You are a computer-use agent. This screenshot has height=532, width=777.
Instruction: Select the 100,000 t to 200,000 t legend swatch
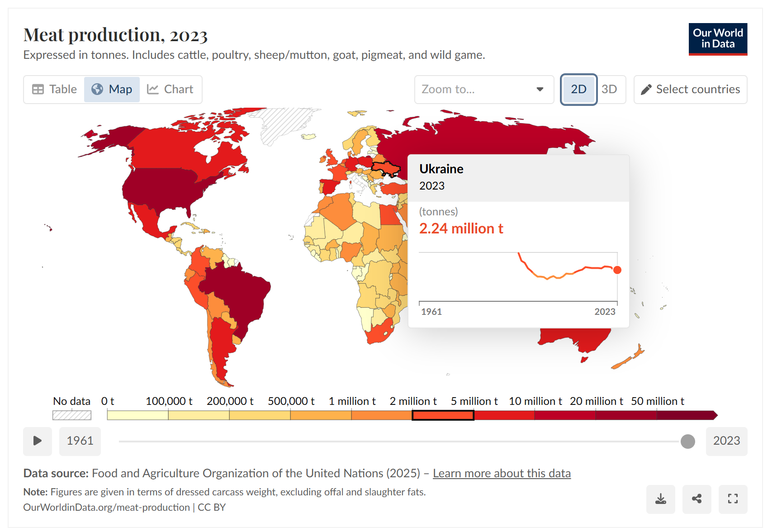(199, 415)
